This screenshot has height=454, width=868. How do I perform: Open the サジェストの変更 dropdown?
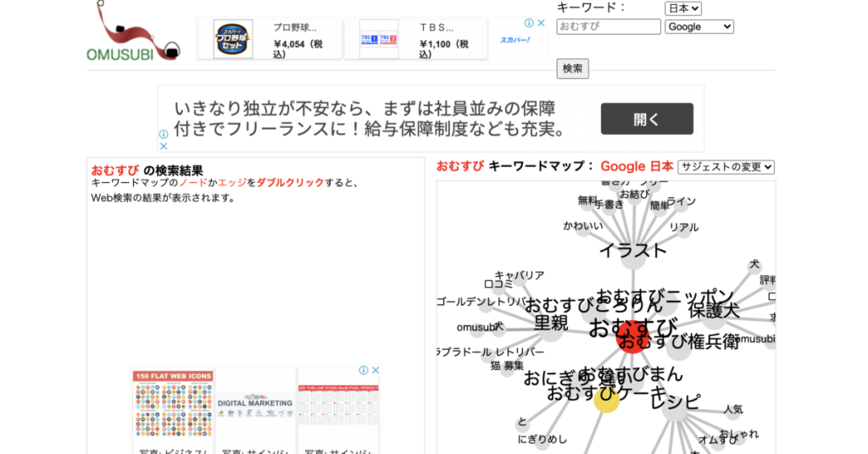(726, 167)
